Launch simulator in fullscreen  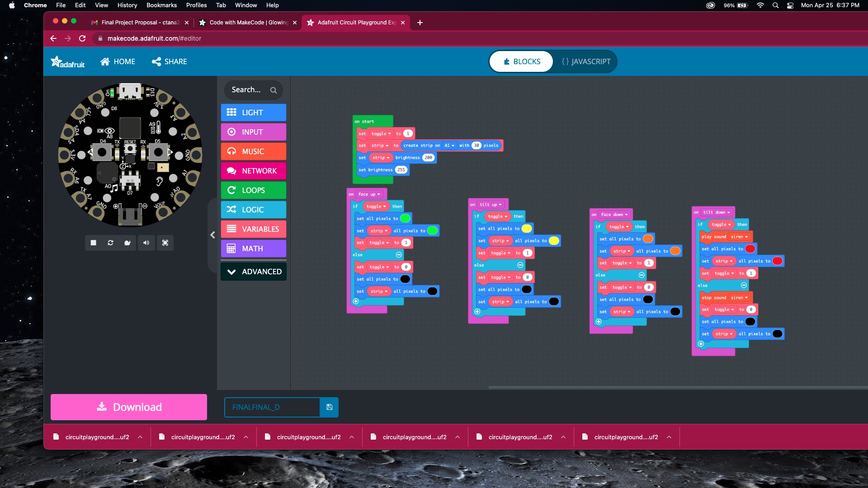click(165, 243)
